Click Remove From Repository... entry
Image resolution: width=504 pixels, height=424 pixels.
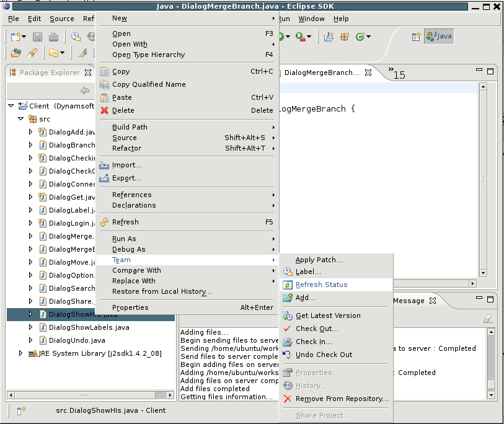(342, 399)
